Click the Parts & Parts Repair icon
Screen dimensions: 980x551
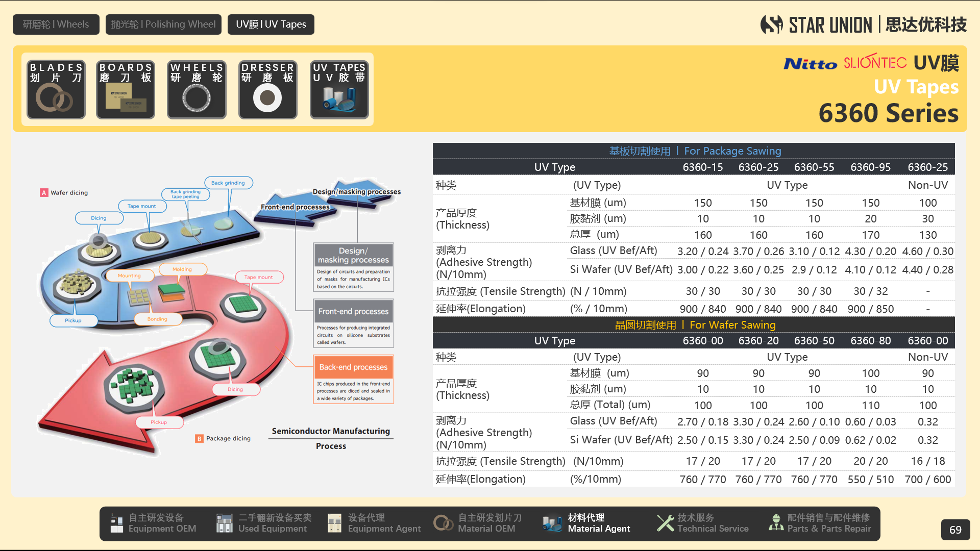776,523
